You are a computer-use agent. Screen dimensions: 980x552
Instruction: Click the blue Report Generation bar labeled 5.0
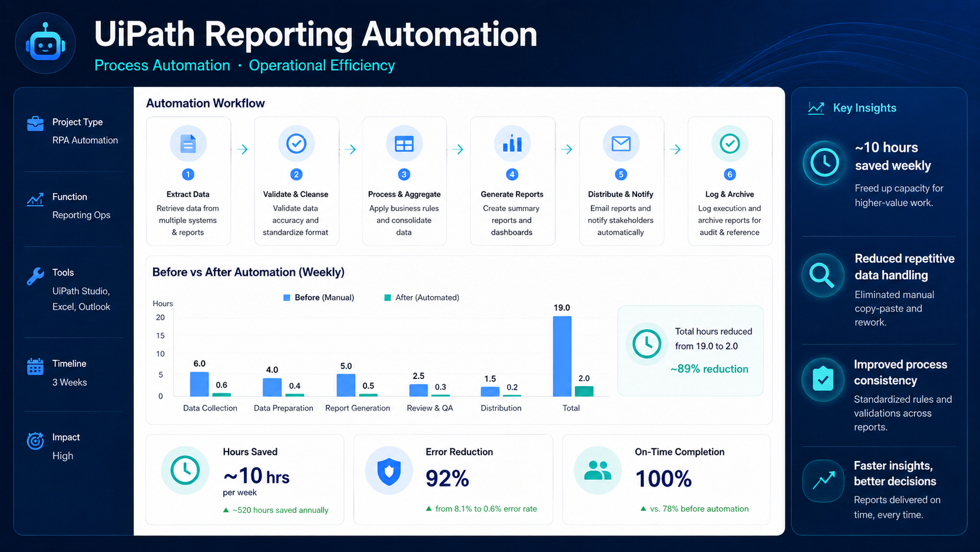(346, 385)
